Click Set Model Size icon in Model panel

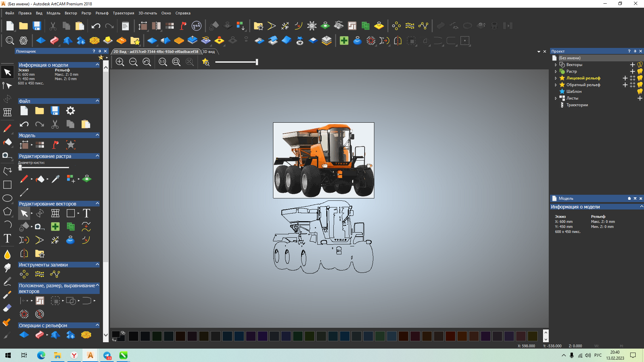(x=24, y=145)
